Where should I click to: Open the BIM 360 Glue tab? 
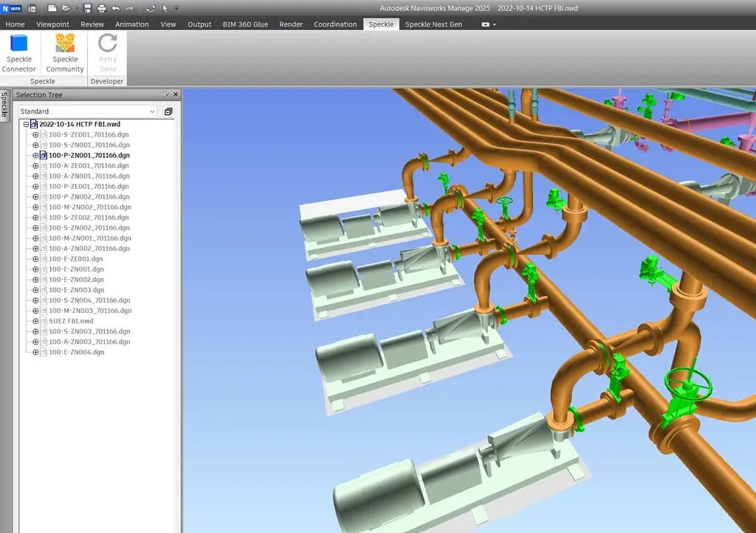click(x=245, y=24)
